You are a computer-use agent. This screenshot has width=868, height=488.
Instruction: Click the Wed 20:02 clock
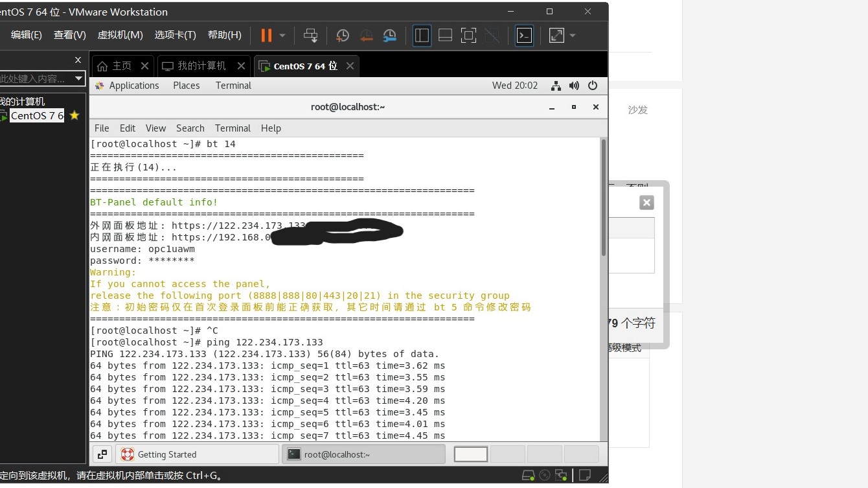click(x=515, y=86)
